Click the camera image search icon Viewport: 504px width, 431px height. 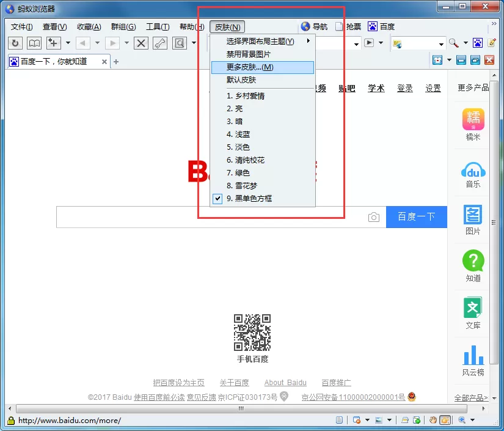[373, 218]
